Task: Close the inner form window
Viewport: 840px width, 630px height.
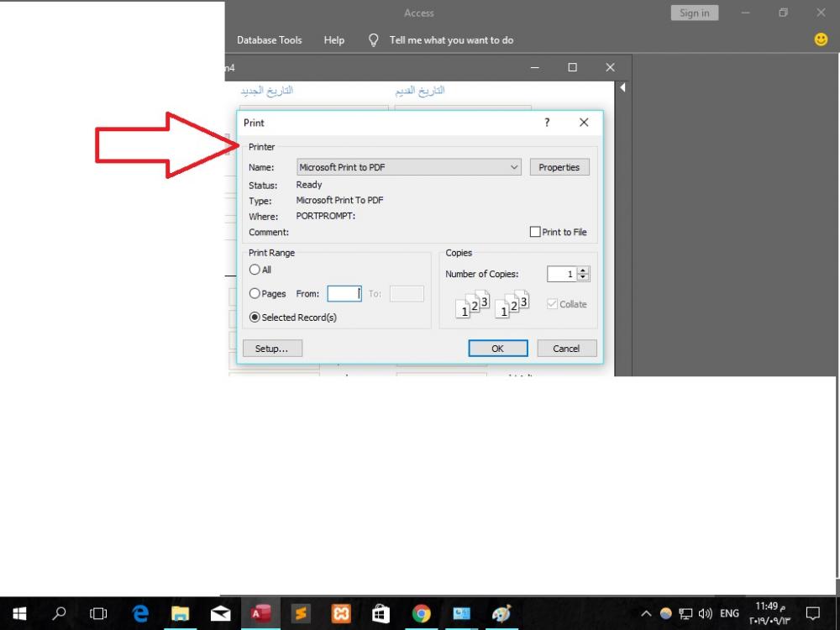Action: pyautogui.click(x=610, y=67)
